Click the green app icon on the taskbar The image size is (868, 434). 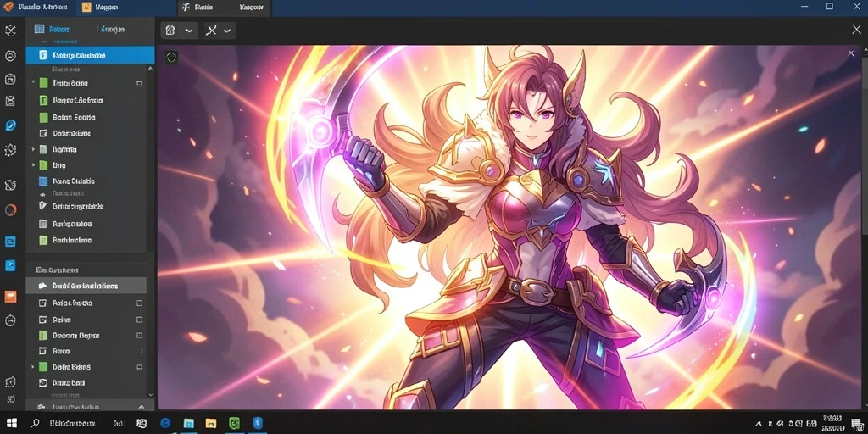point(234,423)
